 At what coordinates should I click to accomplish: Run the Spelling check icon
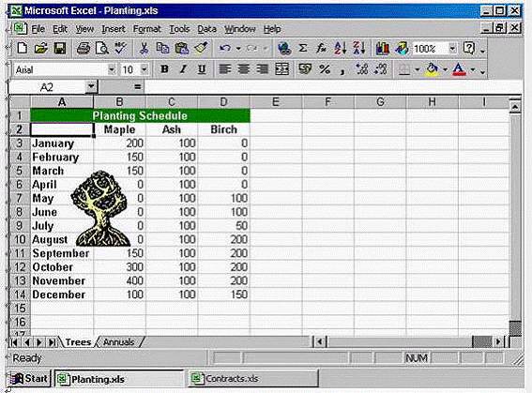(x=120, y=49)
